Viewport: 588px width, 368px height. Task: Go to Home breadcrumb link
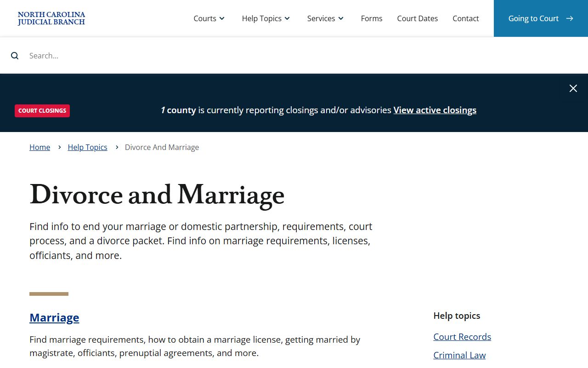tap(40, 147)
